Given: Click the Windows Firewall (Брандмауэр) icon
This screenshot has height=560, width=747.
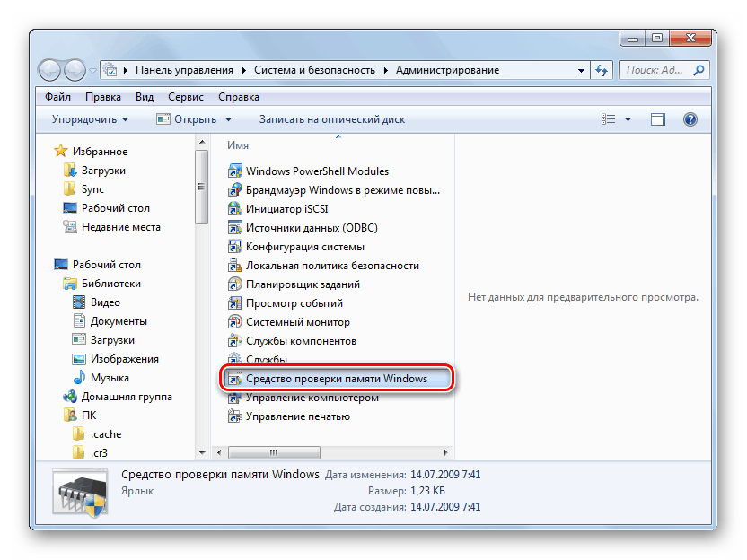Looking at the screenshot, I should 234,190.
